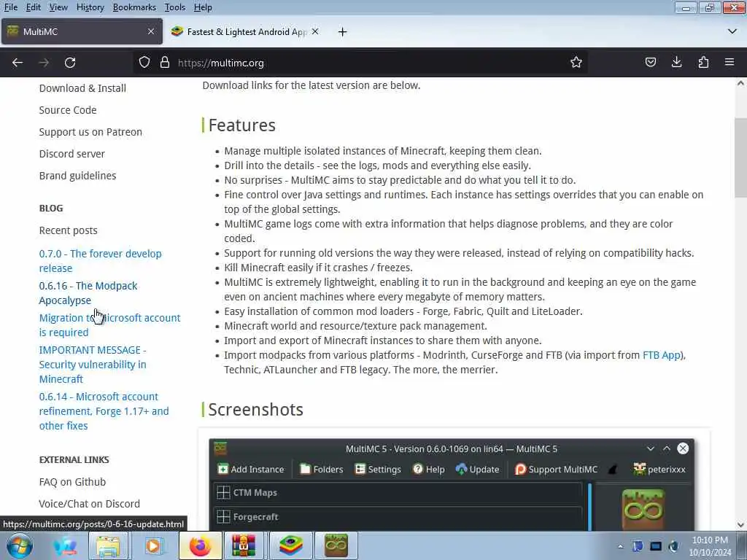The height and width of the screenshot is (560, 747).
Task: Click the scrollbar down arrow
Action: pyautogui.click(x=740, y=525)
